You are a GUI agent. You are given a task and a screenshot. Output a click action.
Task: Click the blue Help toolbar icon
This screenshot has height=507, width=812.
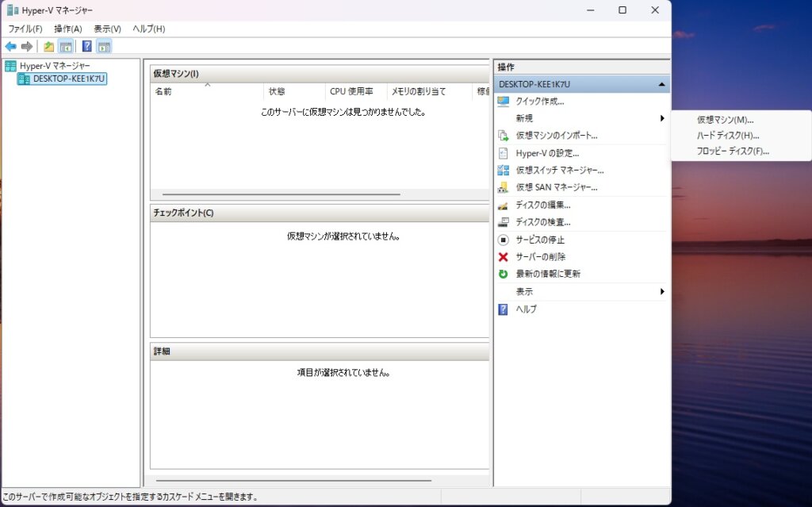[x=87, y=46]
